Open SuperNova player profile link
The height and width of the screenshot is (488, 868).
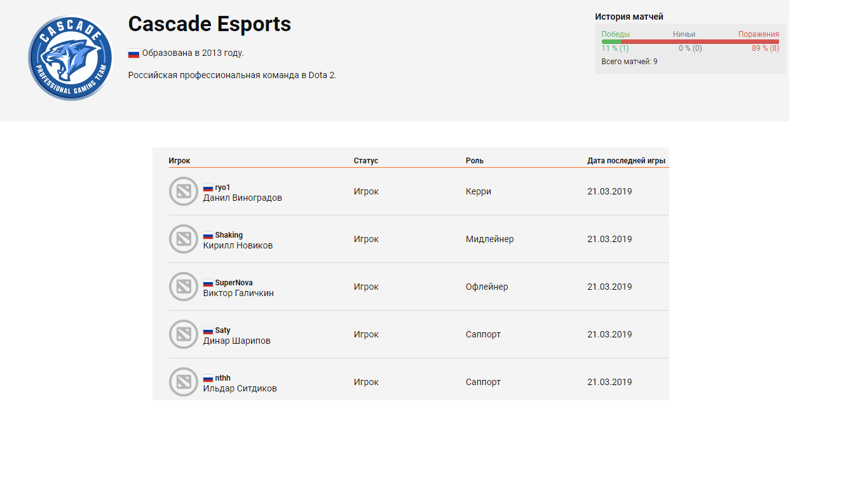[233, 283]
